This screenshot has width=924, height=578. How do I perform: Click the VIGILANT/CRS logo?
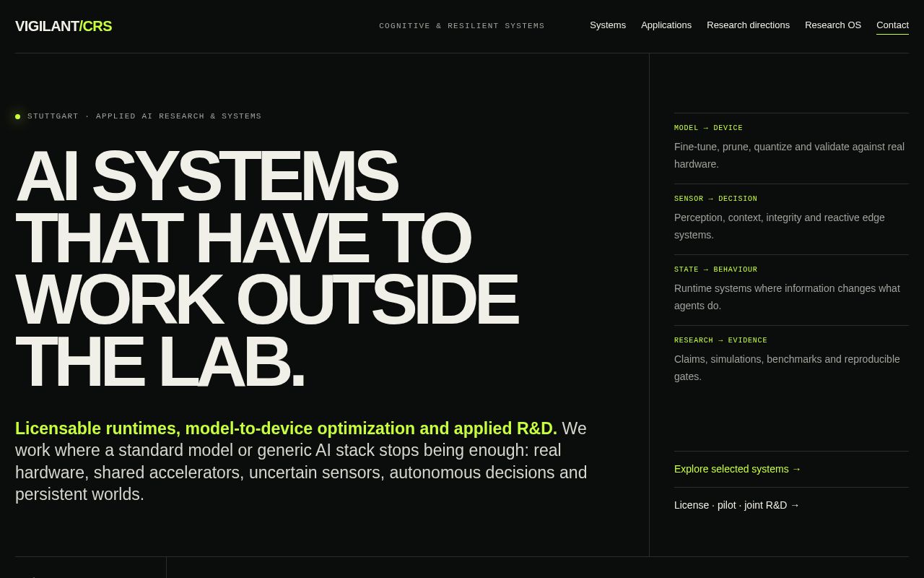point(64,26)
